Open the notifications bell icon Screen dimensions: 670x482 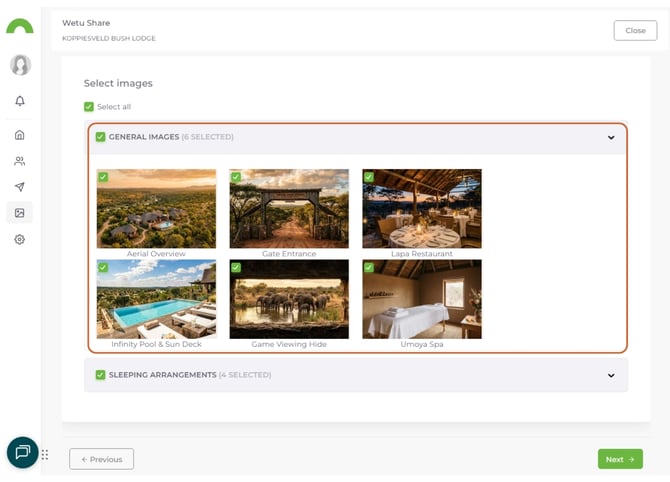tap(20, 101)
